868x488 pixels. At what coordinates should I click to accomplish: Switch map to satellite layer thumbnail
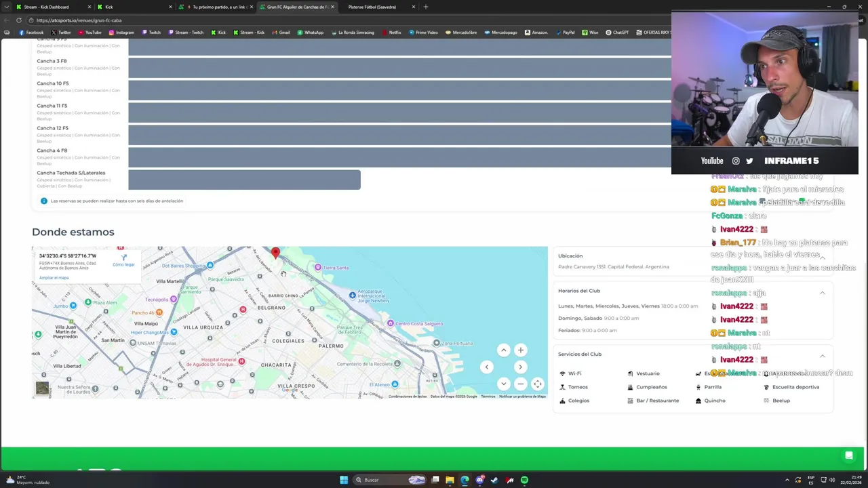click(x=42, y=388)
